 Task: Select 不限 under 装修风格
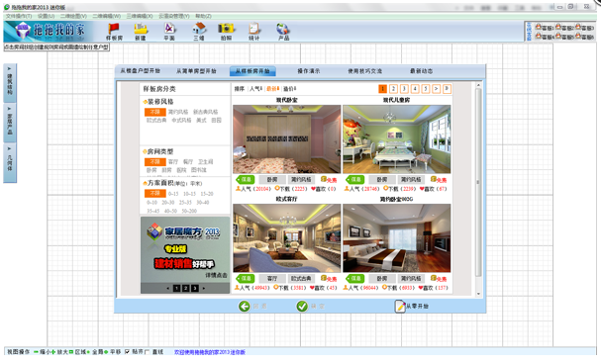click(154, 112)
